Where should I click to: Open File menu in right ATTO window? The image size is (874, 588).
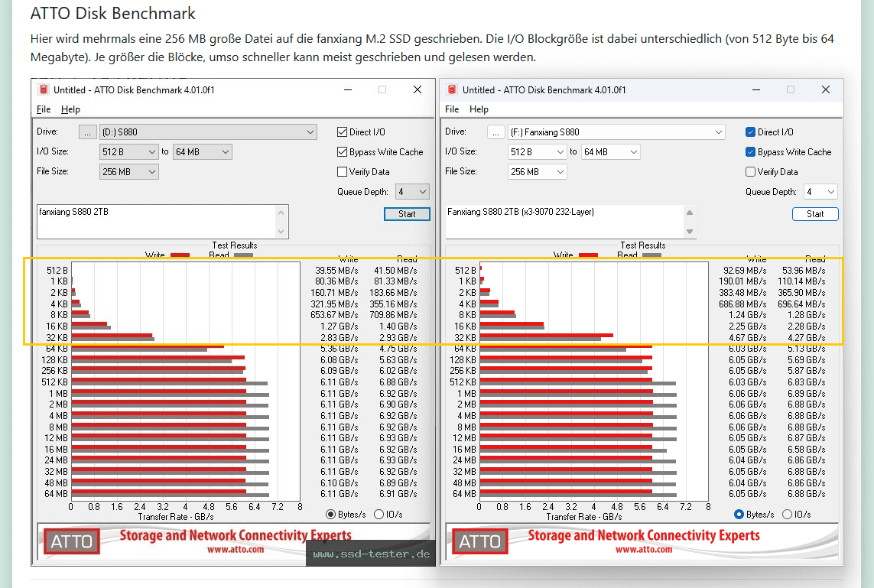pyautogui.click(x=452, y=109)
